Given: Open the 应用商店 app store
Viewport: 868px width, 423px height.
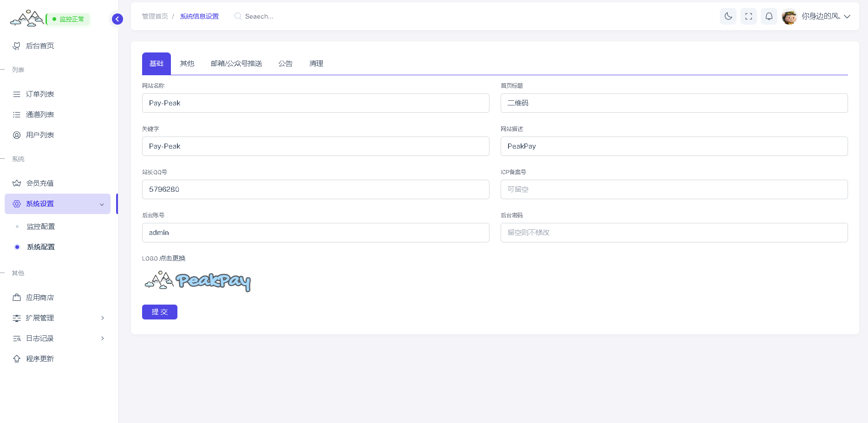Looking at the screenshot, I should tap(40, 298).
